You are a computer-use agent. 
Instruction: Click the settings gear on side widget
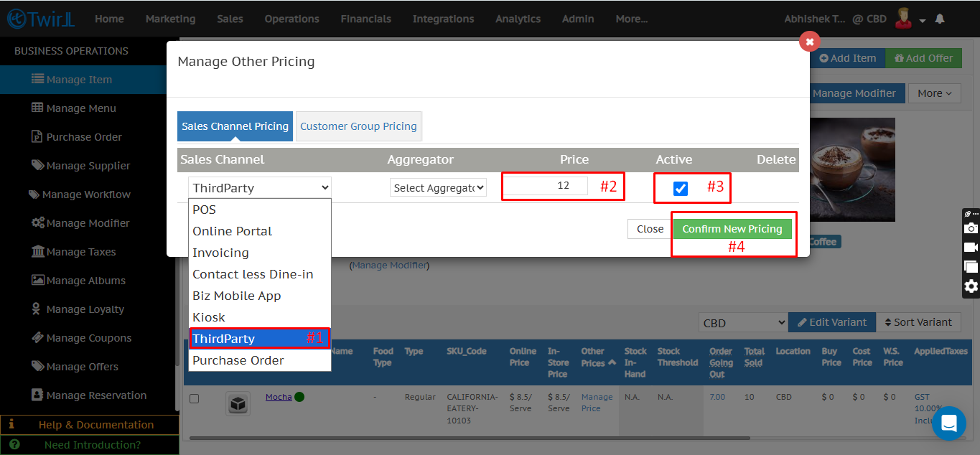[x=971, y=286]
